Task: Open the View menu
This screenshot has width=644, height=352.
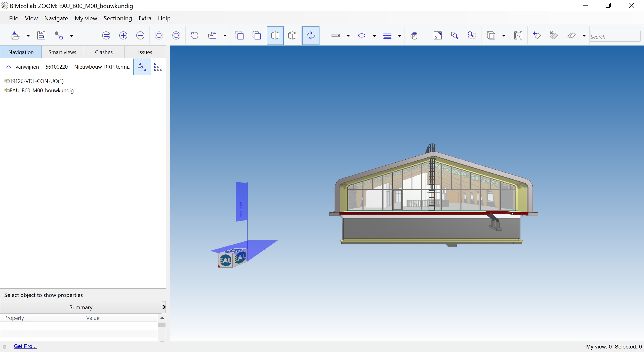Action: [30, 18]
